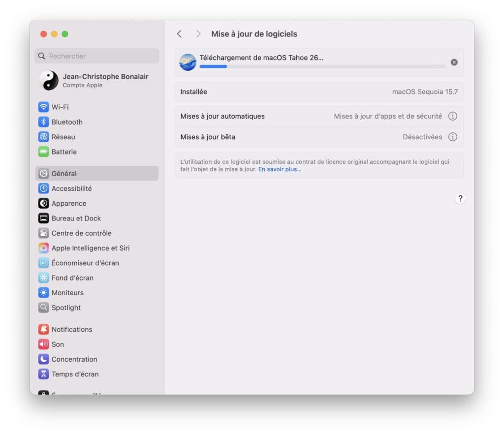The height and width of the screenshot is (434, 504).
Task: Select Réseau label in sidebar
Action: click(63, 137)
